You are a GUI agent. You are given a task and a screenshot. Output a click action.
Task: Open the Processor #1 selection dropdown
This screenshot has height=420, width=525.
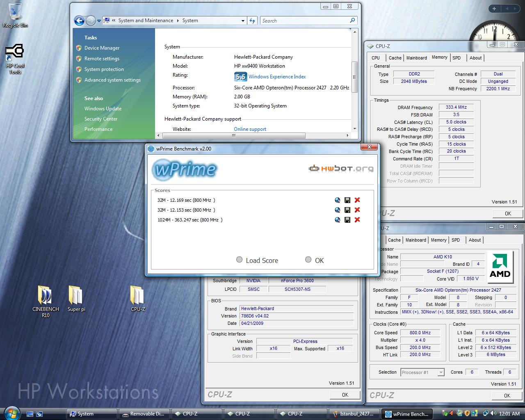[x=441, y=372]
